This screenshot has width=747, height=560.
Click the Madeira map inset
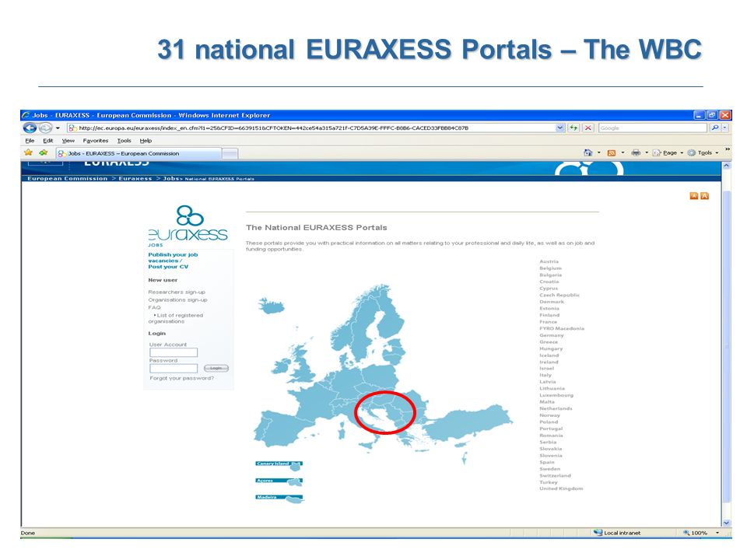tap(279, 499)
